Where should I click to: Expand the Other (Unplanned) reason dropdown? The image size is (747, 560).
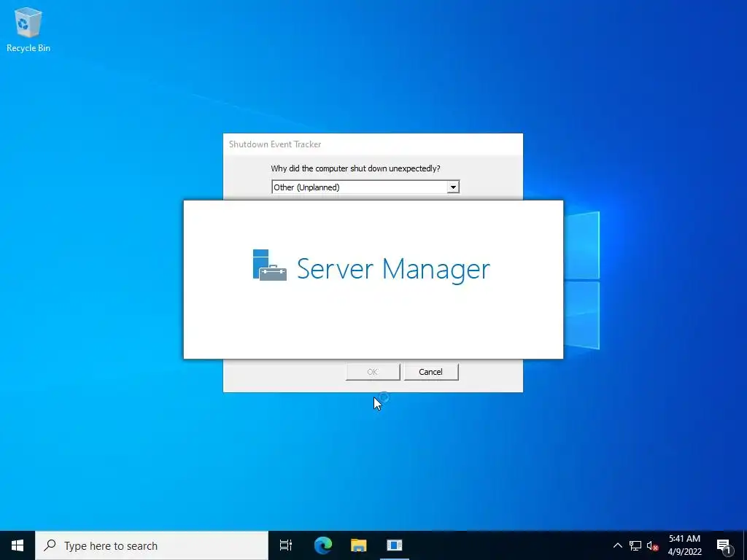(453, 187)
